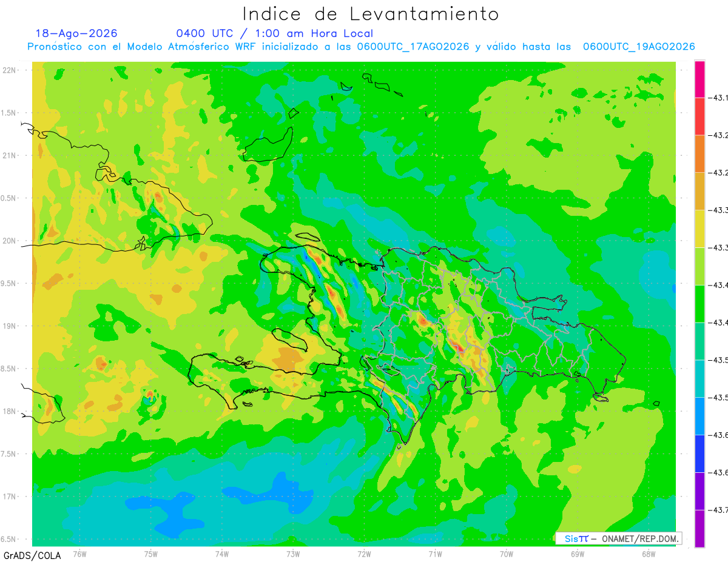728x562 pixels.
Task: Click the orange swatch in the color scale
Action: tap(699, 154)
